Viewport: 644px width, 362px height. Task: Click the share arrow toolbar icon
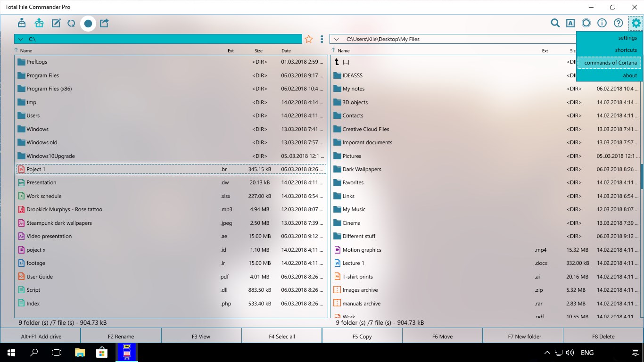[104, 23]
